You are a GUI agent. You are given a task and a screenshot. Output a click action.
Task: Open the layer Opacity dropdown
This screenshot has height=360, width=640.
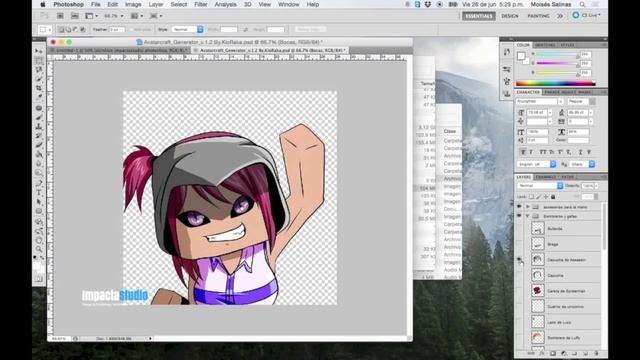coord(596,186)
